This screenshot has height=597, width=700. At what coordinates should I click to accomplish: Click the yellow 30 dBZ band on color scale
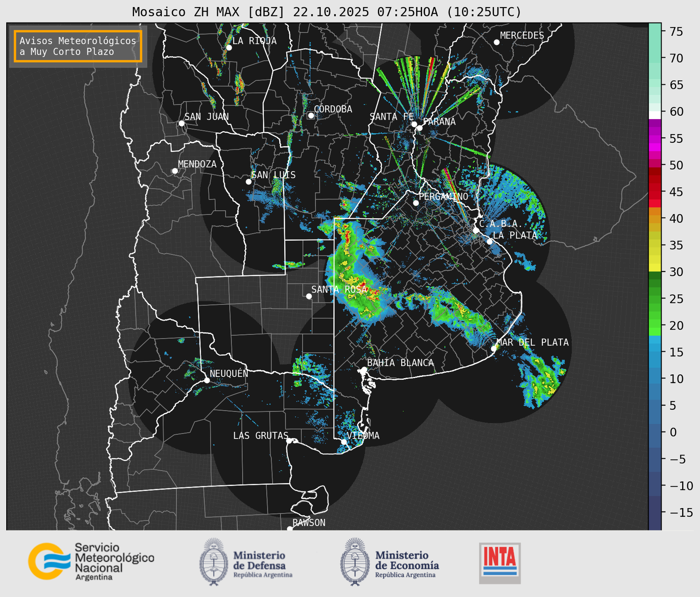(654, 268)
